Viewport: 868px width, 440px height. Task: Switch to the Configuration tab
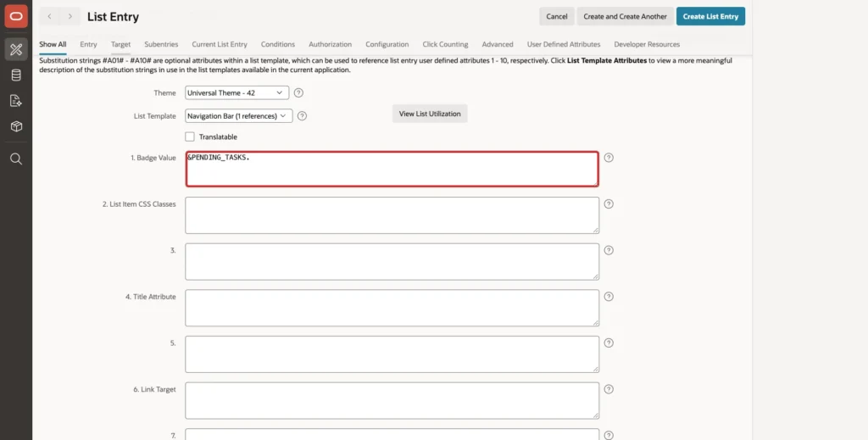pyautogui.click(x=387, y=44)
